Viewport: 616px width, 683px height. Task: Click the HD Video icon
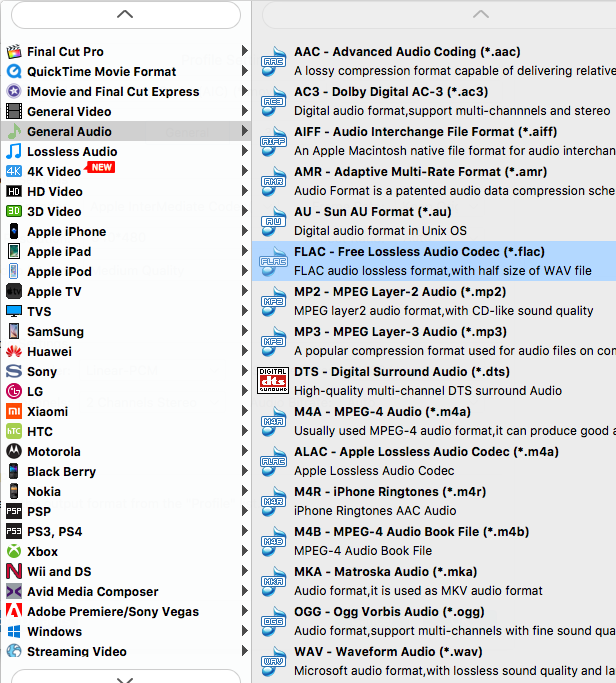click(14, 192)
